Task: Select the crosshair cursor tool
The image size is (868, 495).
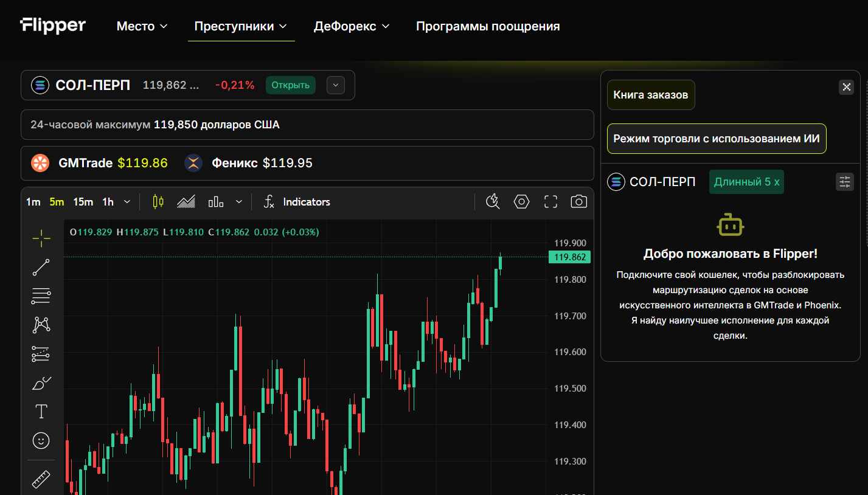Action: [41, 239]
